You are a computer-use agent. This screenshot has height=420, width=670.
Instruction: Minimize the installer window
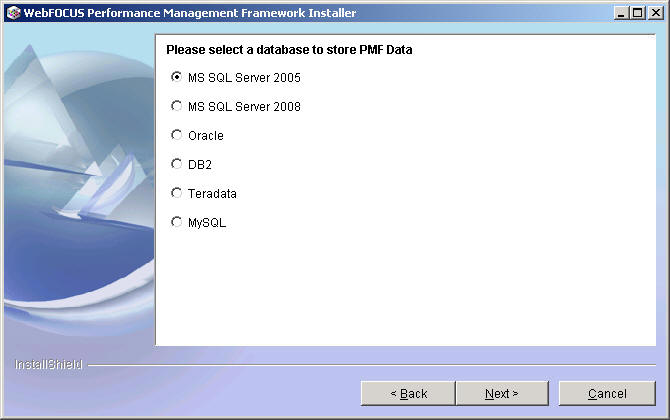click(621, 13)
